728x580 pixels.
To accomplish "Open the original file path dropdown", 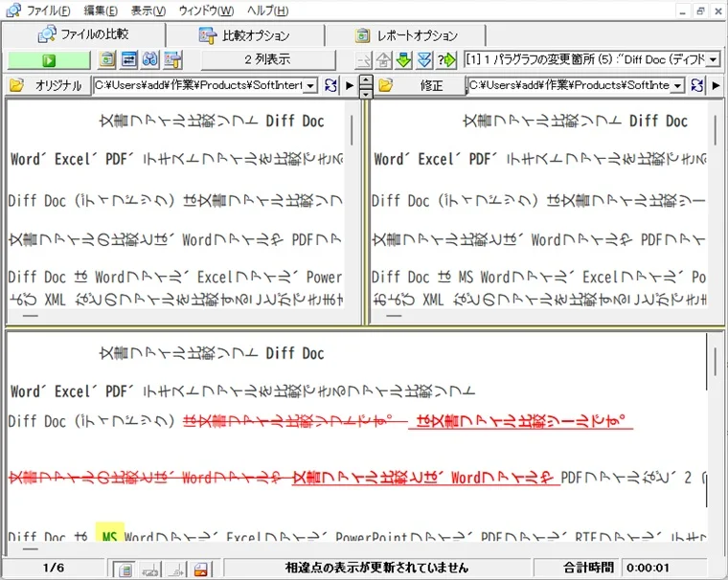I will coord(311,85).
